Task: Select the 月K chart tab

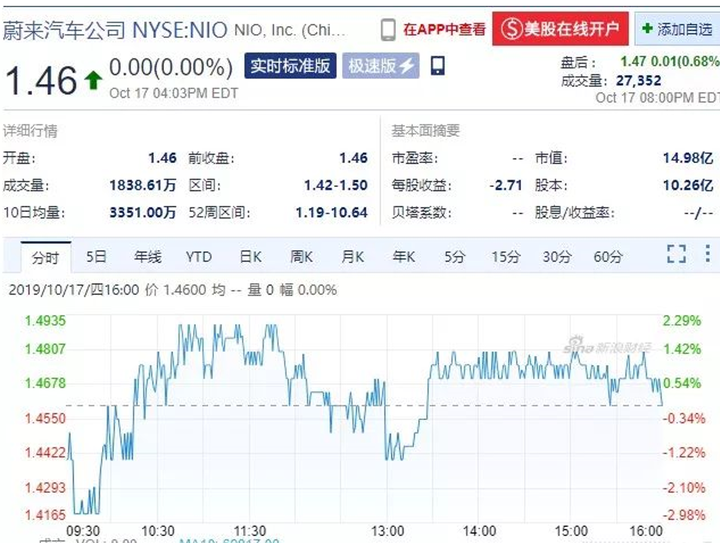Action: (x=352, y=257)
